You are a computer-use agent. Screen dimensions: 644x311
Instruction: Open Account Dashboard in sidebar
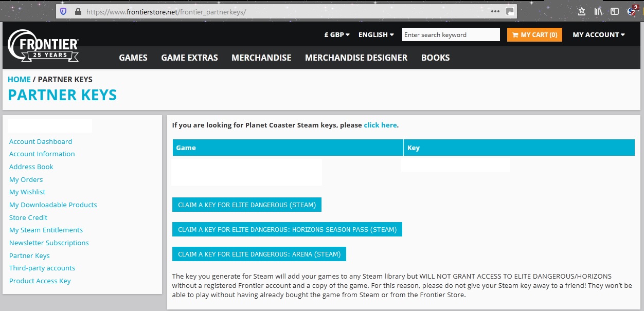point(41,141)
